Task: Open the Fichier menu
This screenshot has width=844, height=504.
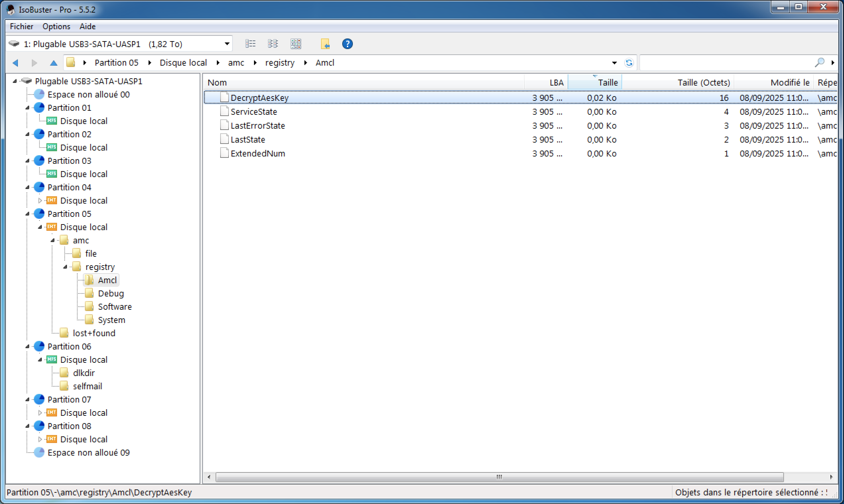Action: click(x=22, y=26)
